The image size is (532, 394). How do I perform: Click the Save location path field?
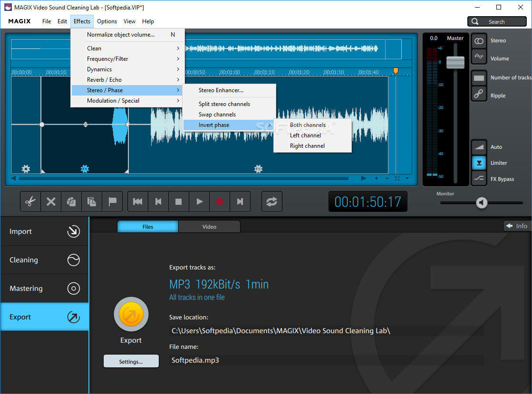click(326, 331)
